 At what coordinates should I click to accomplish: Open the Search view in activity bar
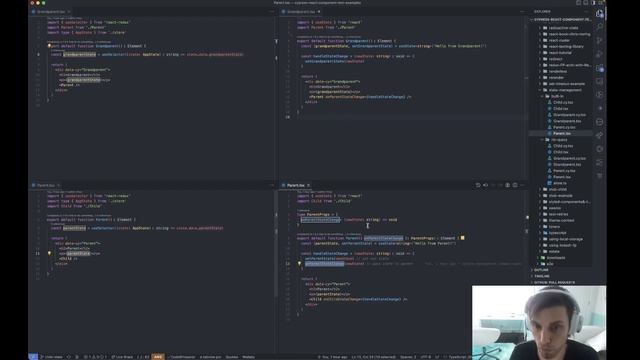pos(600,27)
